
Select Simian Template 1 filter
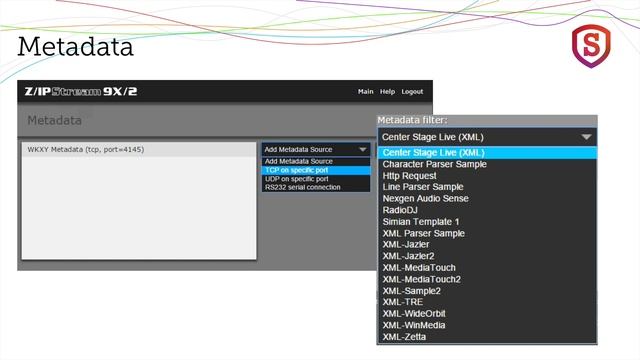point(487,222)
